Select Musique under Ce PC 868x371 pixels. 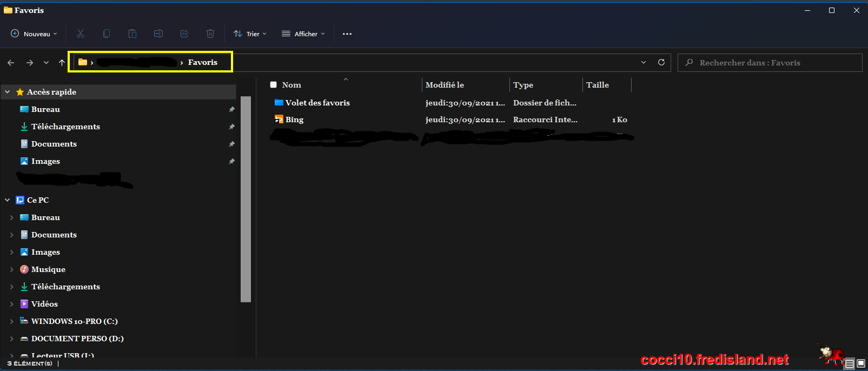pos(48,269)
